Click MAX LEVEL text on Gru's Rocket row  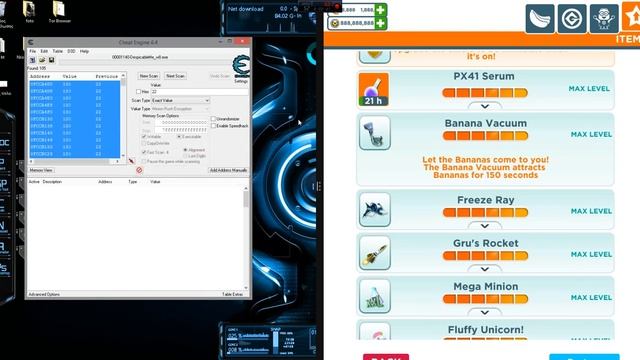pyautogui.click(x=591, y=254)
